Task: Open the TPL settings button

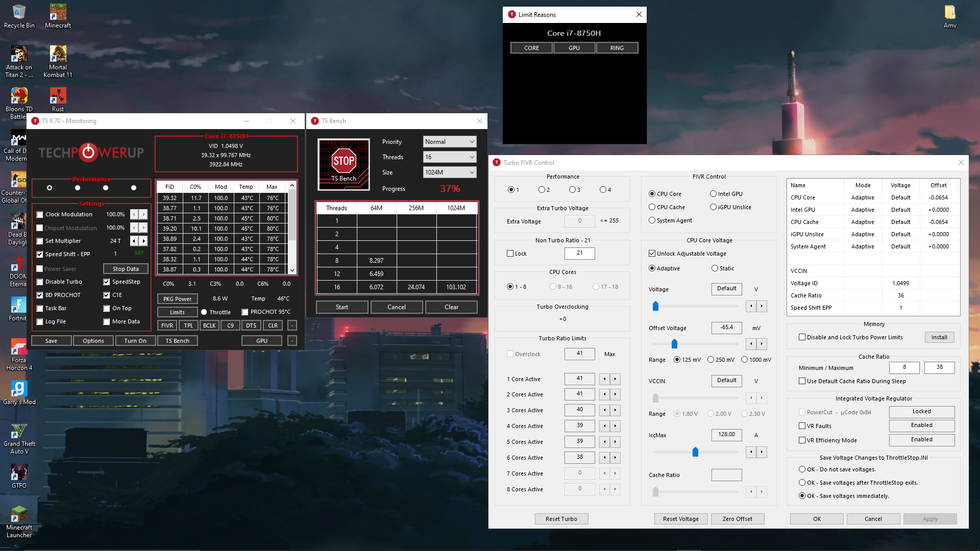Action: [x=188, y=325]
